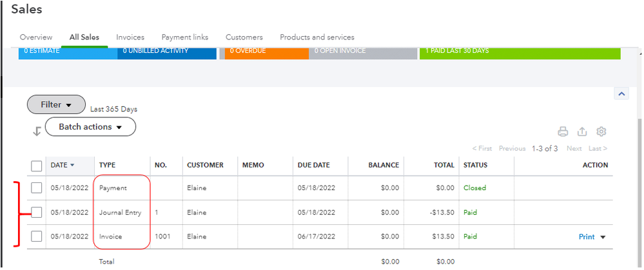This screenshot has width=644, height=270.
Task: Click the batch actions arrow icon
Action: click(x=37, y=131)
